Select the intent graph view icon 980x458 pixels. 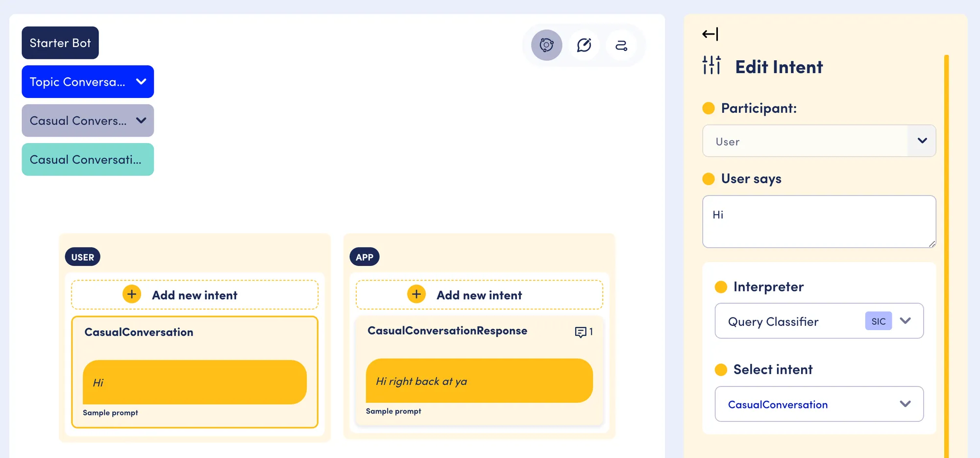point(546,45)
